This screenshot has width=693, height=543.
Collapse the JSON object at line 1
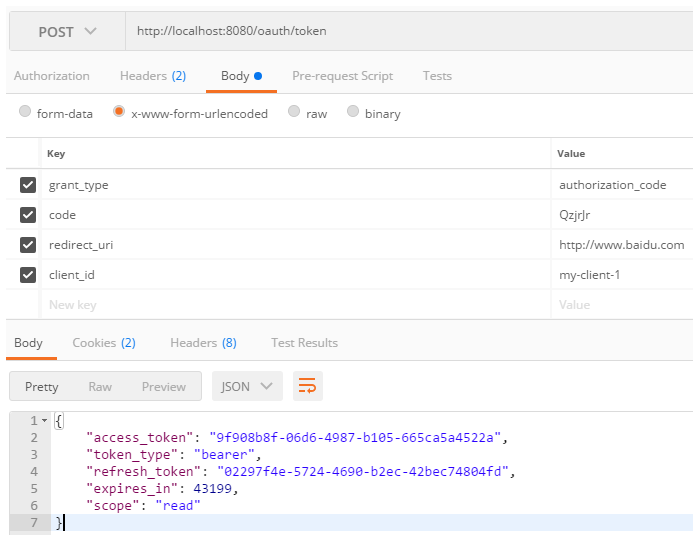(45, 420)
